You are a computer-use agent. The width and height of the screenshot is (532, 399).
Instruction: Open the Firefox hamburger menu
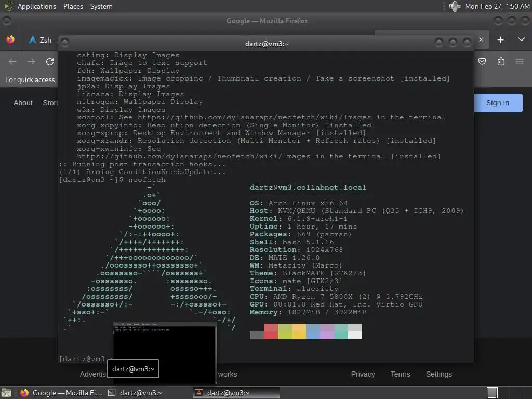tap(520, 61)
